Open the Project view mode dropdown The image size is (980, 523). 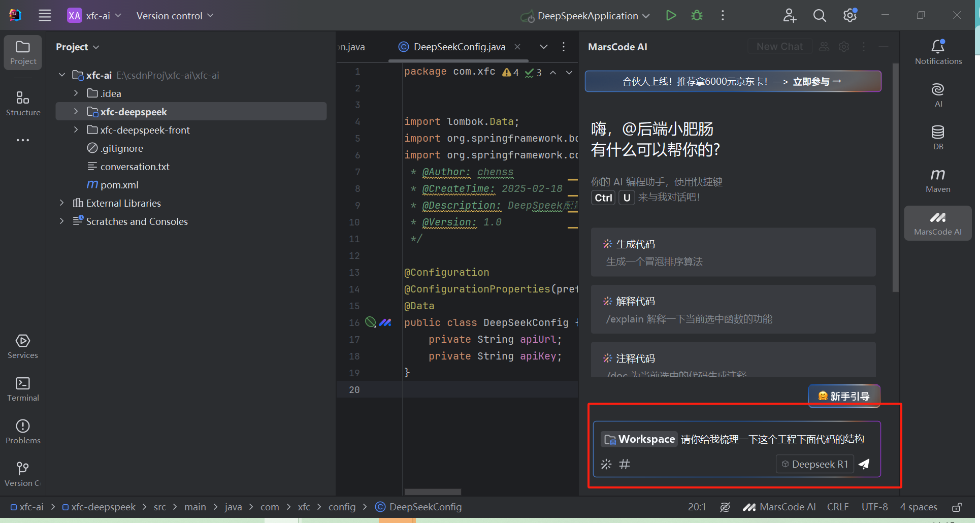(78, 47)
